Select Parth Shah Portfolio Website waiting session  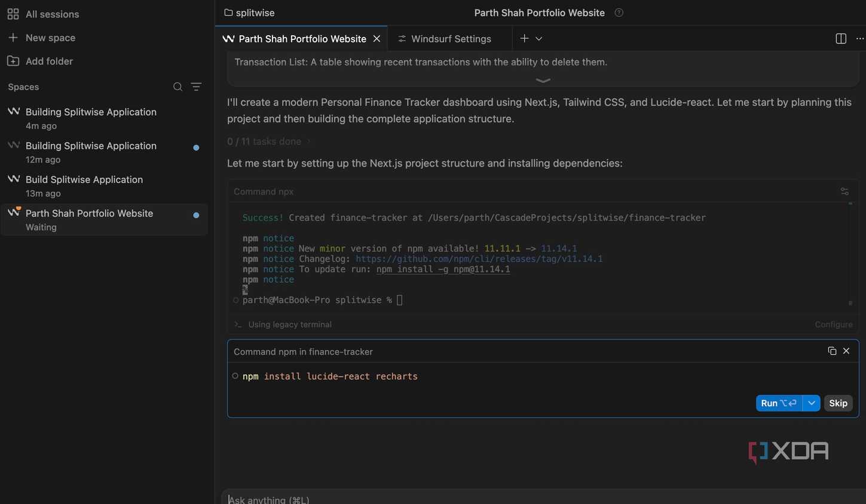(x=104, y=220)
